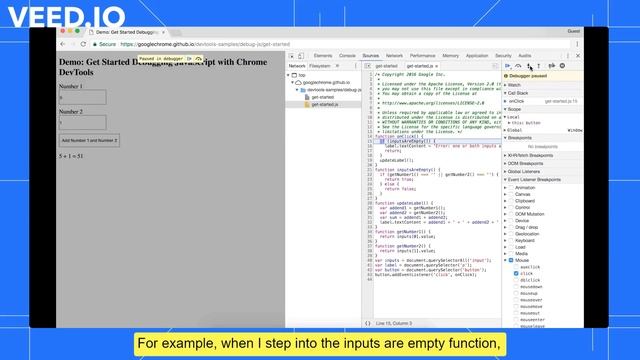
Task: Reload the page with refresh icon
Action: tap(83, 44)
